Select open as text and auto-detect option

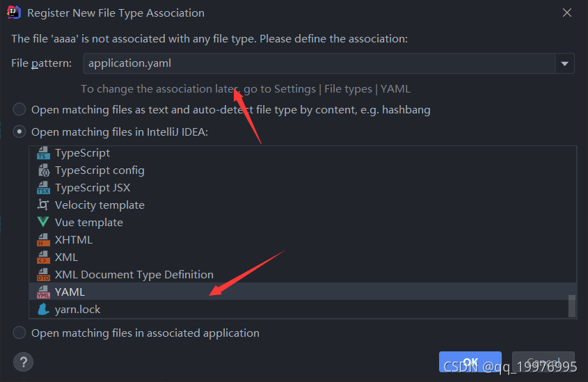[x=19, y=109]
